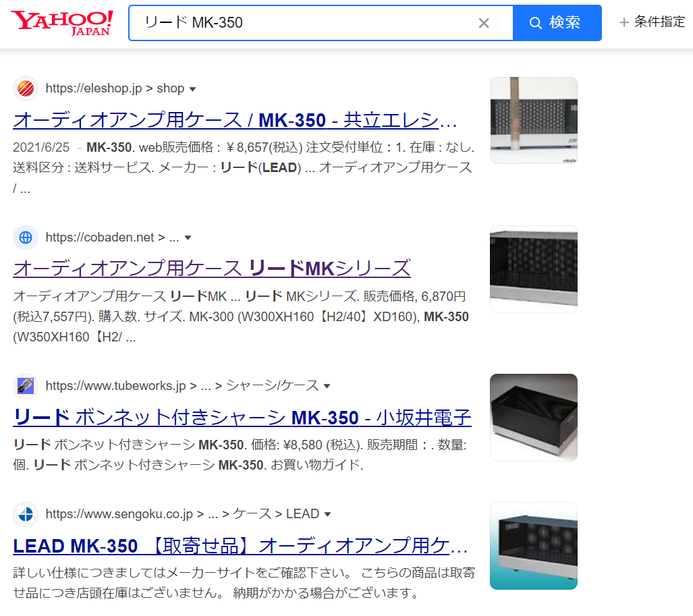Click the snippet text starting 2021/6/25 MK-350
693x616 pixels.
pyautogui.click(x=244, y=167)
